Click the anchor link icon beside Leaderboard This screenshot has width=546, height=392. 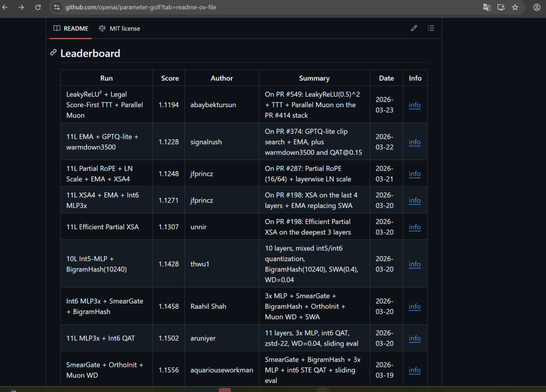(x=53, y=53)
